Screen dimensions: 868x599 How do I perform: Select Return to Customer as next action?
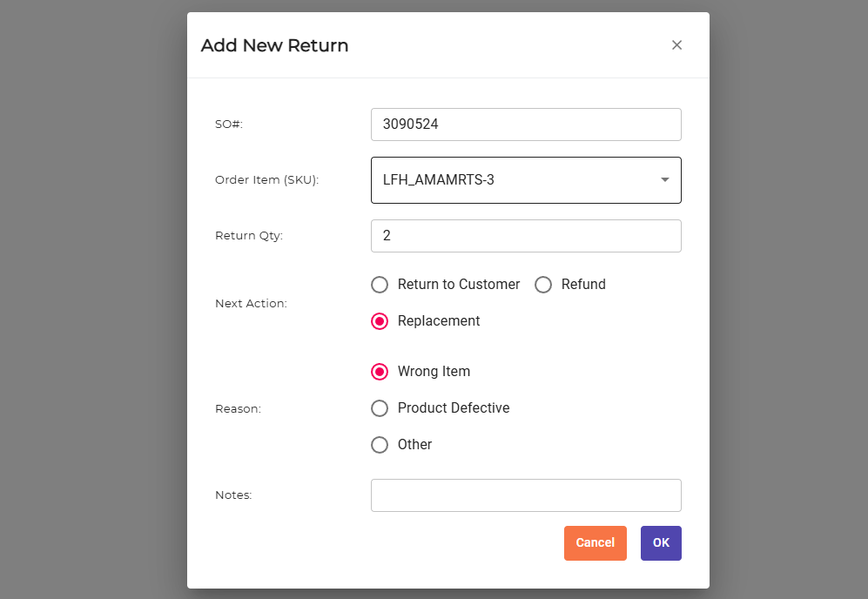[x=380, y=285]
